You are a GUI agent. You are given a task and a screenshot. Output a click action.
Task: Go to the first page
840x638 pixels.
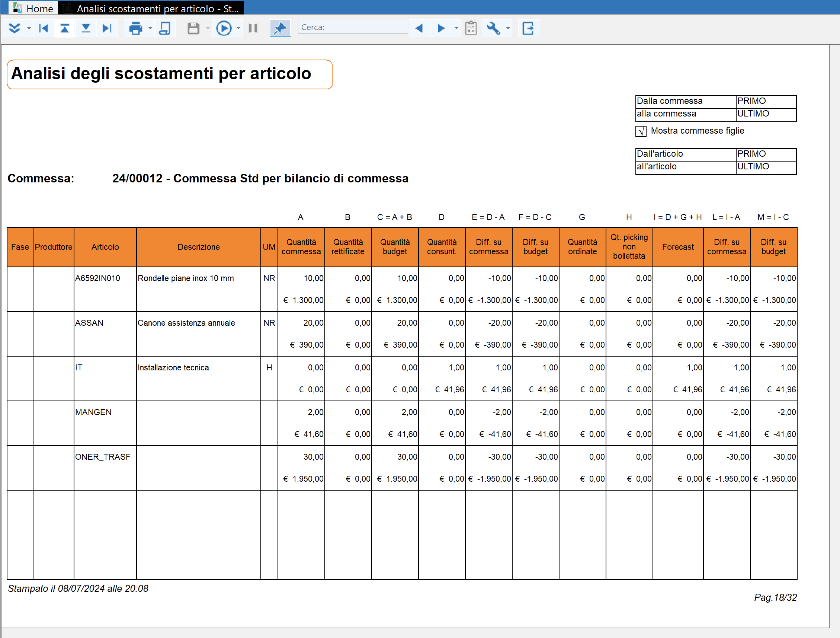pos(44,28)
